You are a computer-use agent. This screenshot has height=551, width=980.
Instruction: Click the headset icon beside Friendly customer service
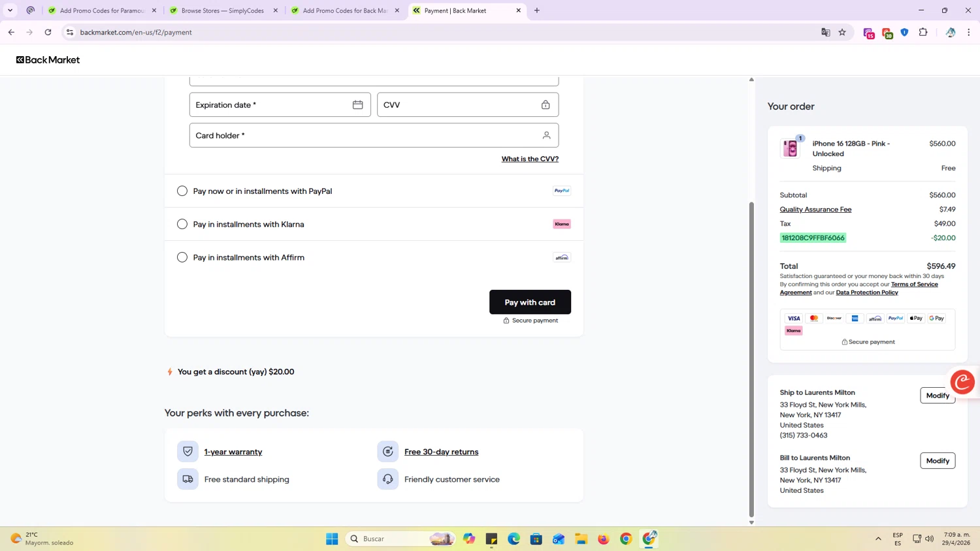387,479
